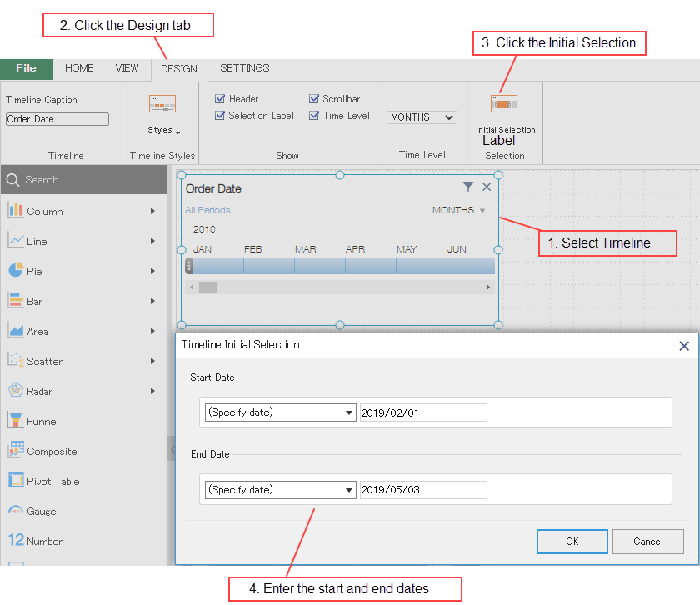The height and width of the screenshot is (605, 700).
Task: Click the timeline scrollbar left arrow
Action: click(192, 287)
